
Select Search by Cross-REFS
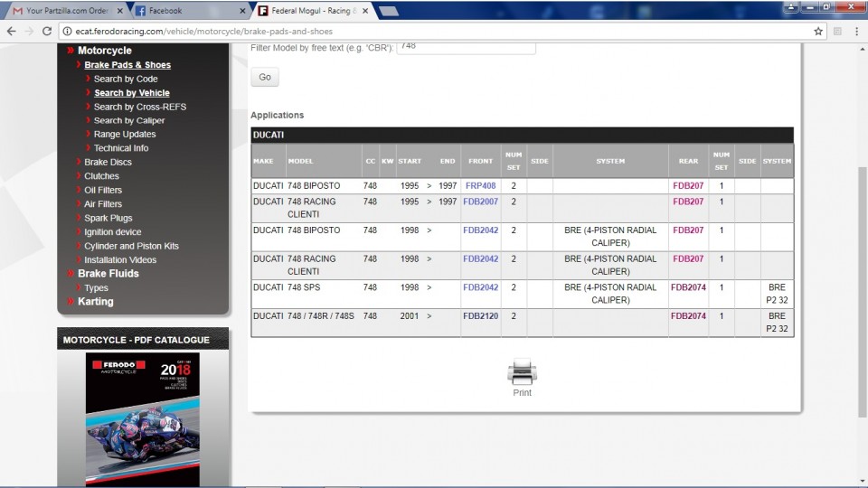tap(140, 107)
